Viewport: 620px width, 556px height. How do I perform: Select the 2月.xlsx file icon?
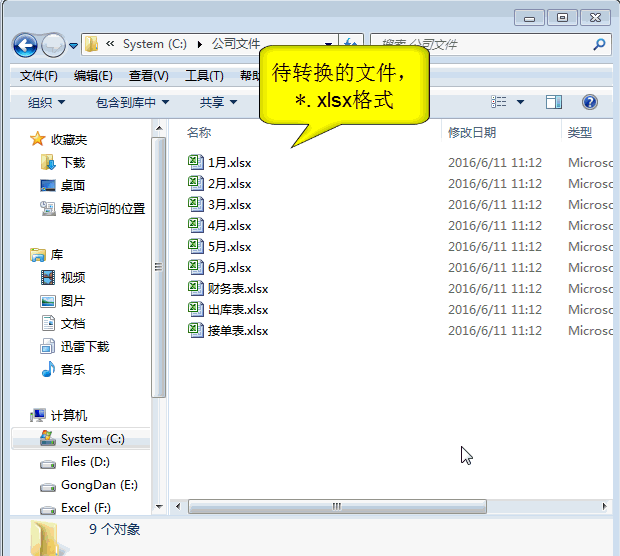coord(196,183)
